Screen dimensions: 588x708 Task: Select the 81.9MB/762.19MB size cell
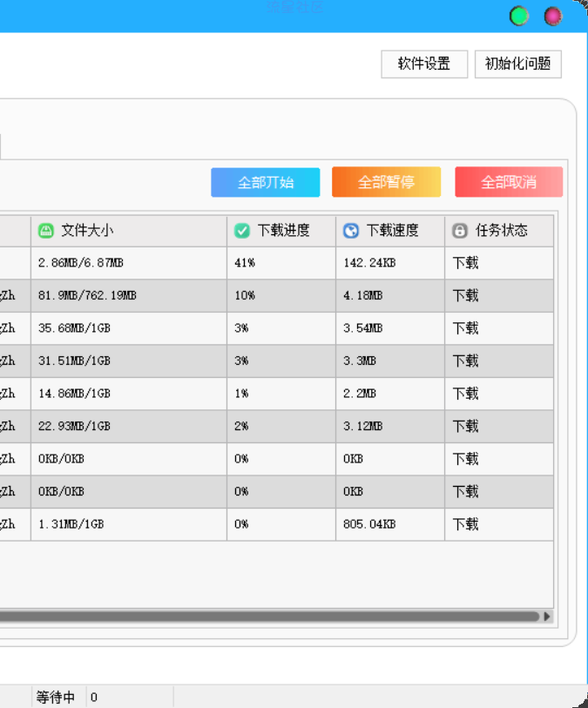[x=129, y=296]
